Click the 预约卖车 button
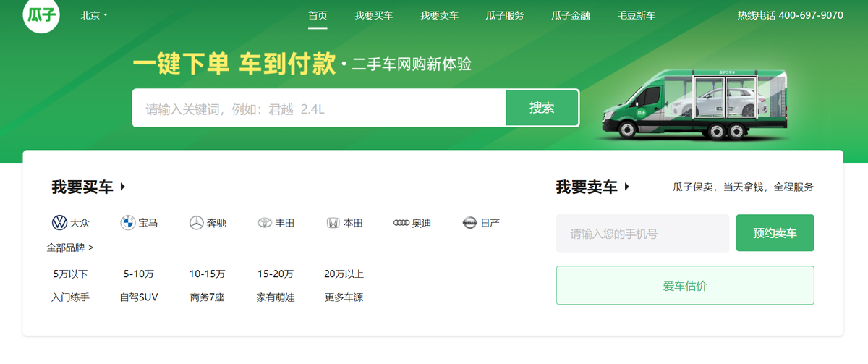Viewport: 868px width, 364px height. click(x=775, y=233)
